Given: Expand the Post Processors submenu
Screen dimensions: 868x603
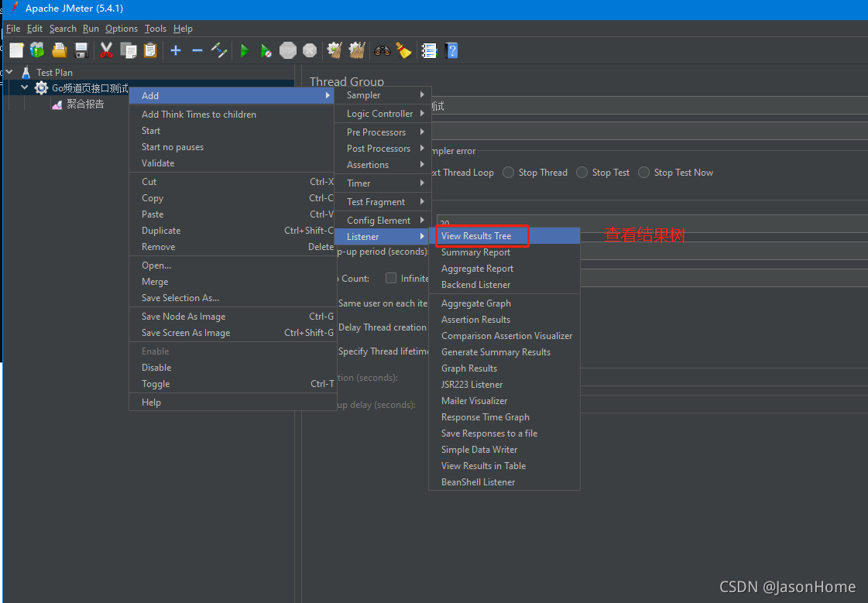Looking at the screenshot, I should click(383, 149).
